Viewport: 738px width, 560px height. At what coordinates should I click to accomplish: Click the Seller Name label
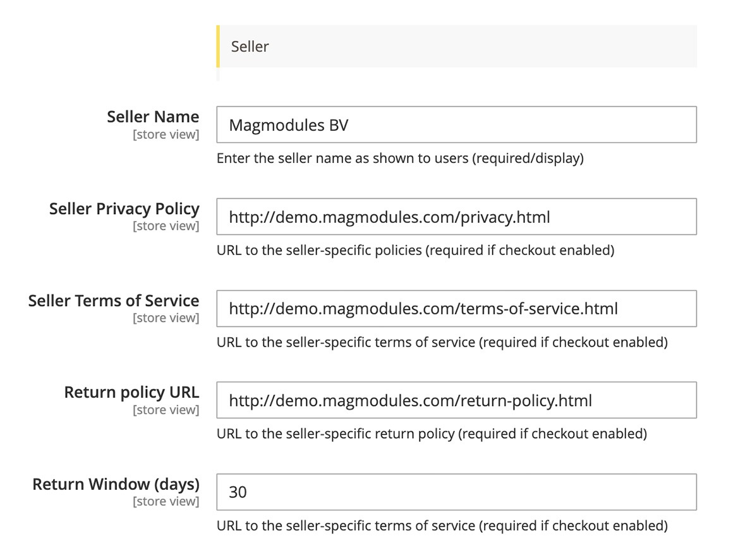click(153, 117)
